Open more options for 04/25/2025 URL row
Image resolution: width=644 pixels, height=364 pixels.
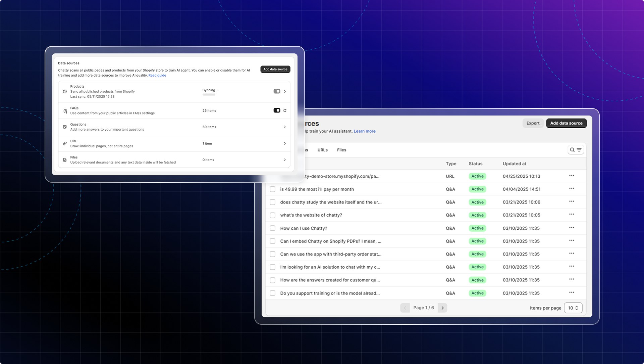click(572, 176)
